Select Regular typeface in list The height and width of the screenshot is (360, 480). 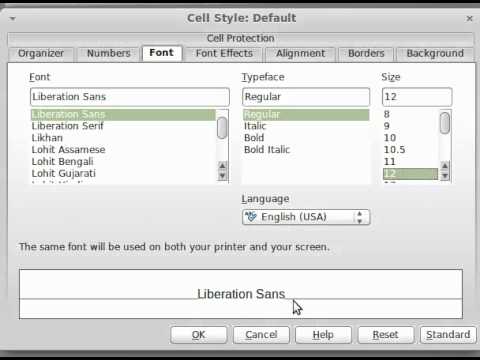coord(306,115)
